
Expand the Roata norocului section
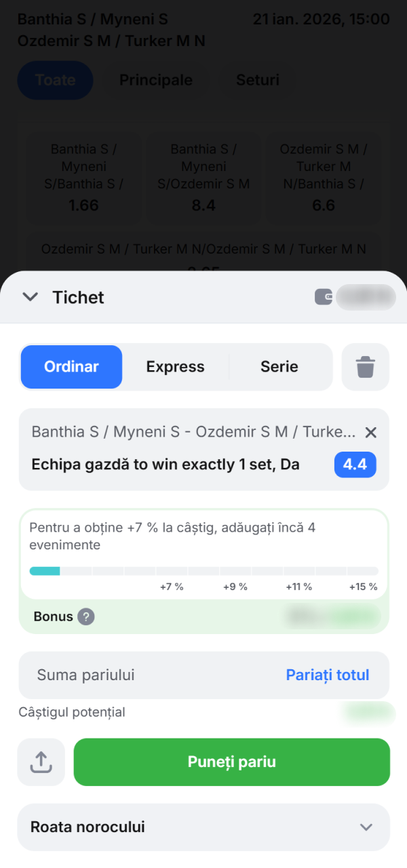coord(203,827)
